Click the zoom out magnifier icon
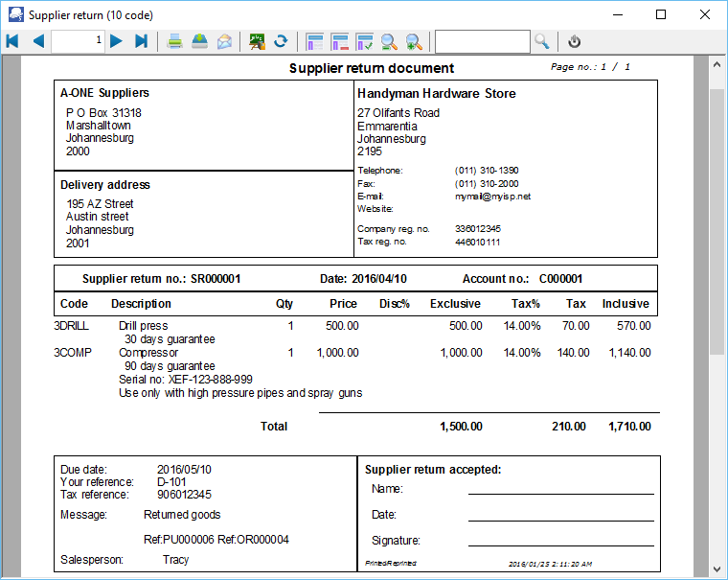This screenshot has width=728, height=580. [x=389, y=41]
